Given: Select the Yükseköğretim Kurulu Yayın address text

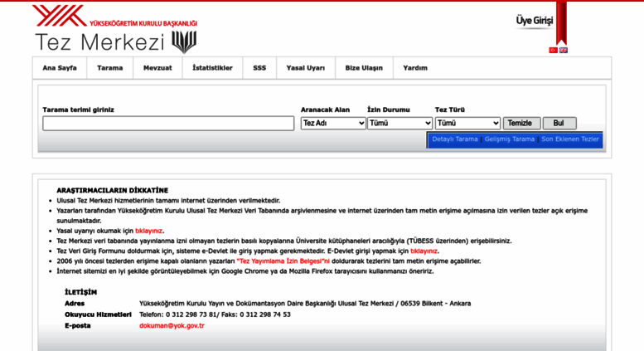Looking at the screenshot, I should [305, 304].
